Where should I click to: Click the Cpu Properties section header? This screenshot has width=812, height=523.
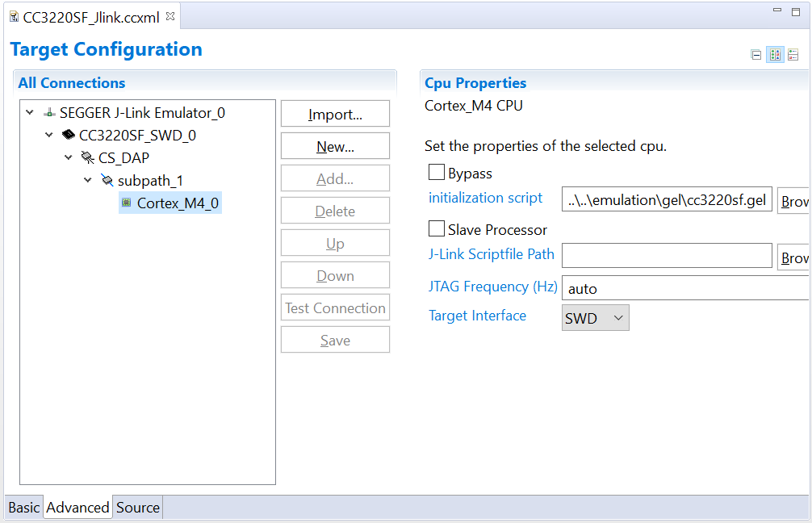pos(475,83)
